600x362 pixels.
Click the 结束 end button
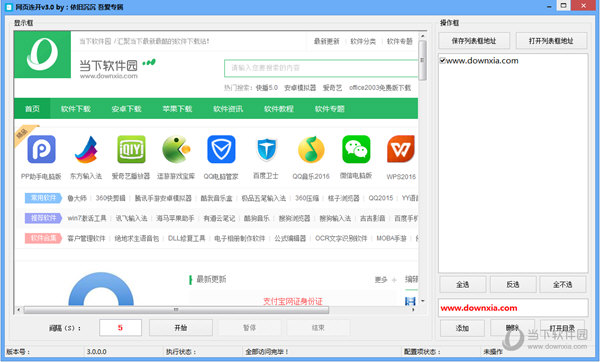[318, 328]
